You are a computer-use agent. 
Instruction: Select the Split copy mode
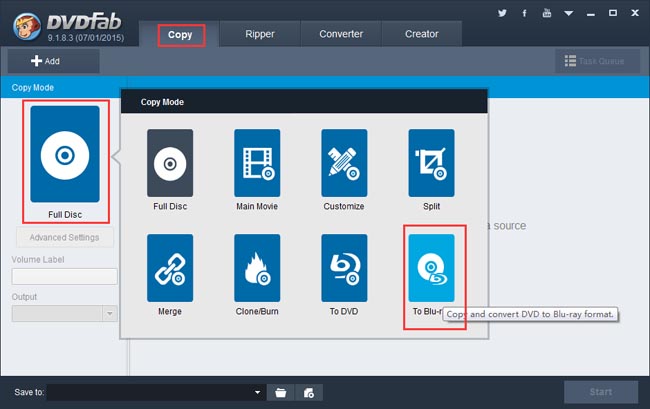[431, 163]
